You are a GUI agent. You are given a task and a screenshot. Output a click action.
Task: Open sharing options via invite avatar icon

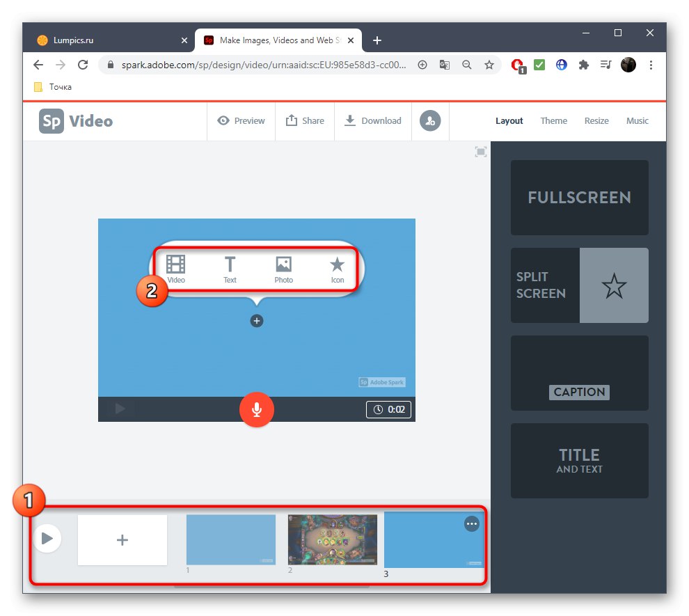(430, 120)
